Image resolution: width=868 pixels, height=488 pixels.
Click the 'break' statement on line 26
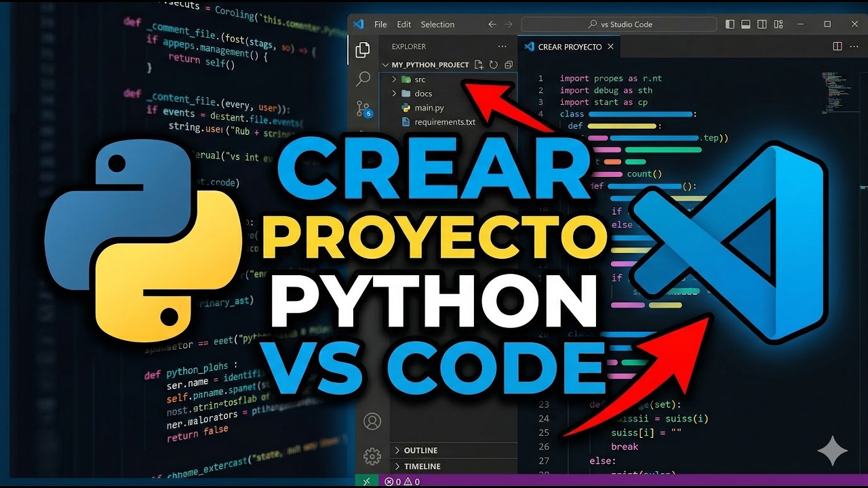625,447
